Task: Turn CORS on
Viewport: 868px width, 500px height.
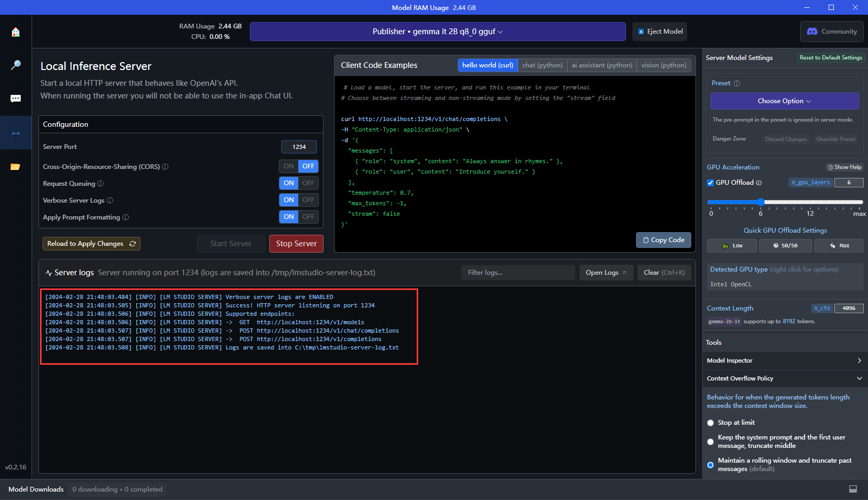Action: 289,166
